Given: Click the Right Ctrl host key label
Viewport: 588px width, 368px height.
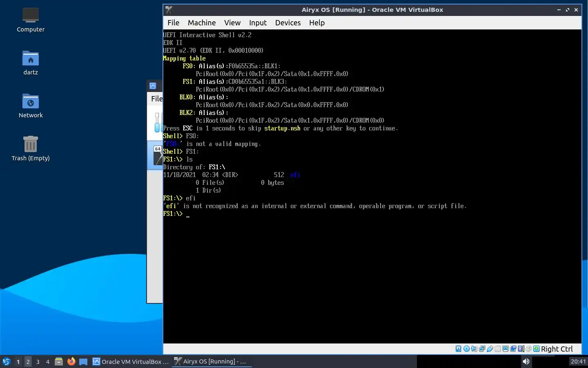Looking at the screenshot, I should [x=557, y=349].
